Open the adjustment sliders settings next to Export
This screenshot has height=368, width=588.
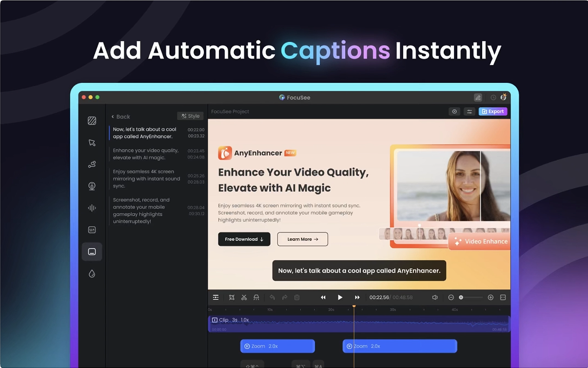click(x=469, y=112)
